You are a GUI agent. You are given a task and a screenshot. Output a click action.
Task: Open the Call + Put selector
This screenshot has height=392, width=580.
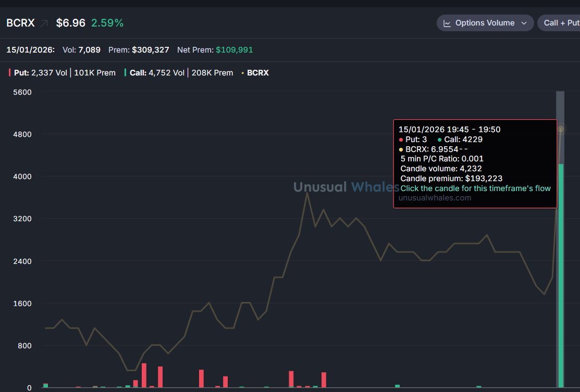click(x=559, y=23)
